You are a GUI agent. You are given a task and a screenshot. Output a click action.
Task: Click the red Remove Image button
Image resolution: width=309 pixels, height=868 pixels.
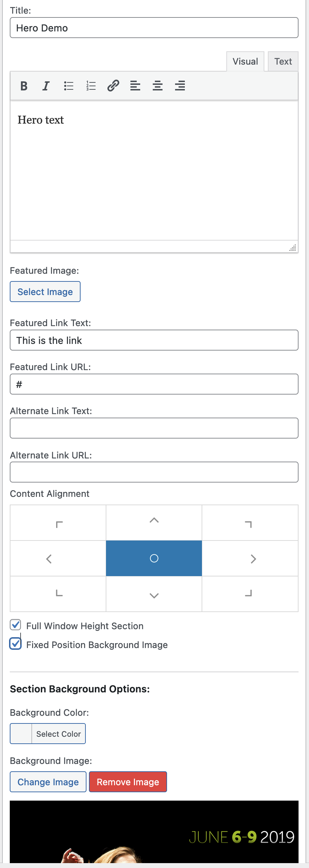pos(128,782)
